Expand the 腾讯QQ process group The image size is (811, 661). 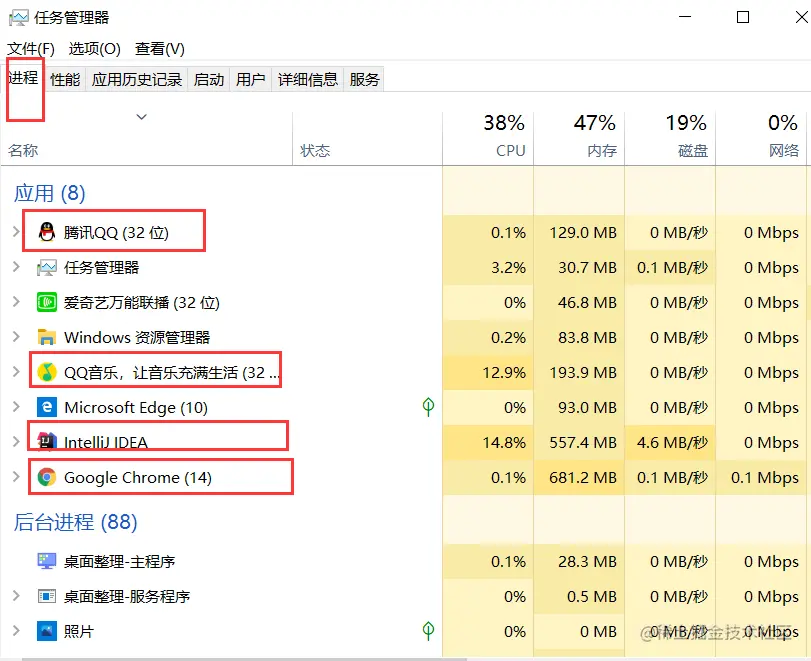(17, 232)
